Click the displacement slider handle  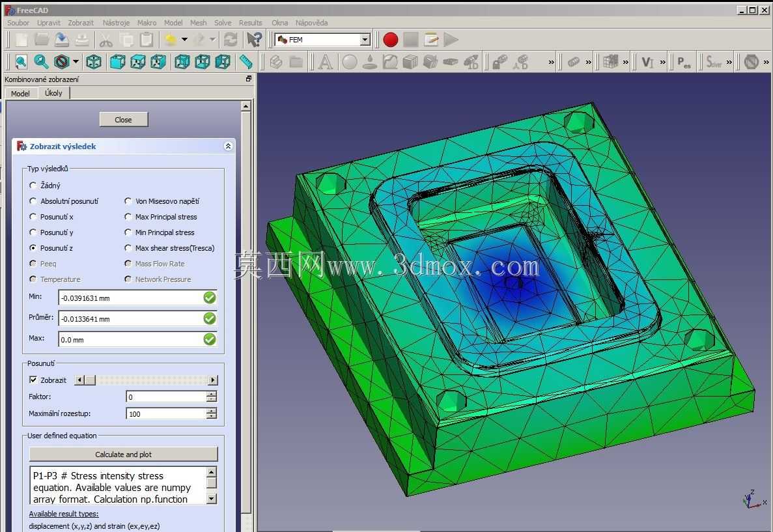coord(91,380)
